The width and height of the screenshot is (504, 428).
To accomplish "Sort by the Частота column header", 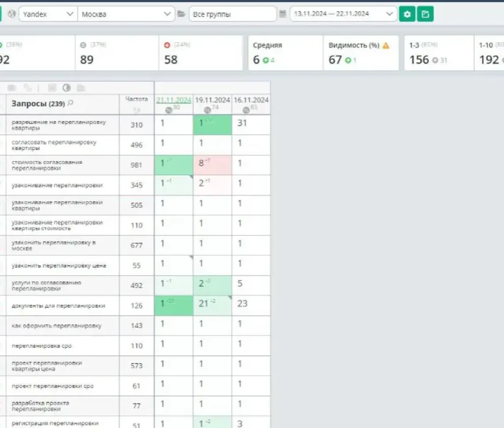I will coord(136,99).
